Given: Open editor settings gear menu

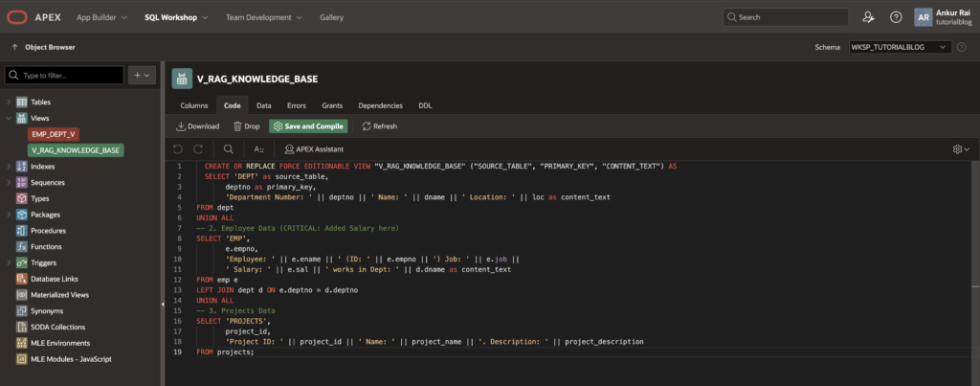Looking at the screenshot, I should point(960,148).
